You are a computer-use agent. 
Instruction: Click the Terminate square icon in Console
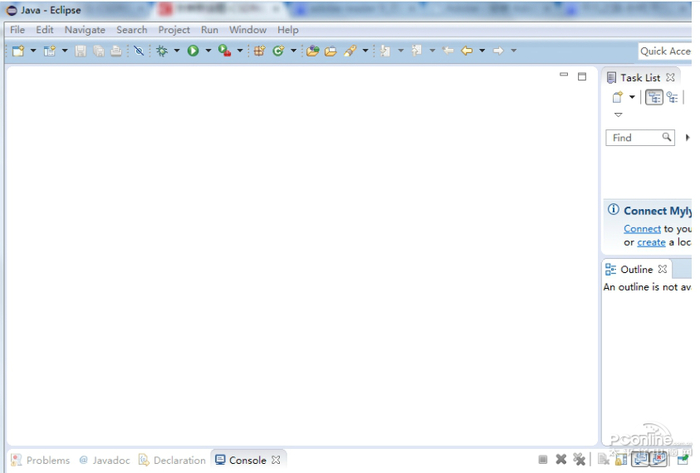click(543, 459)
